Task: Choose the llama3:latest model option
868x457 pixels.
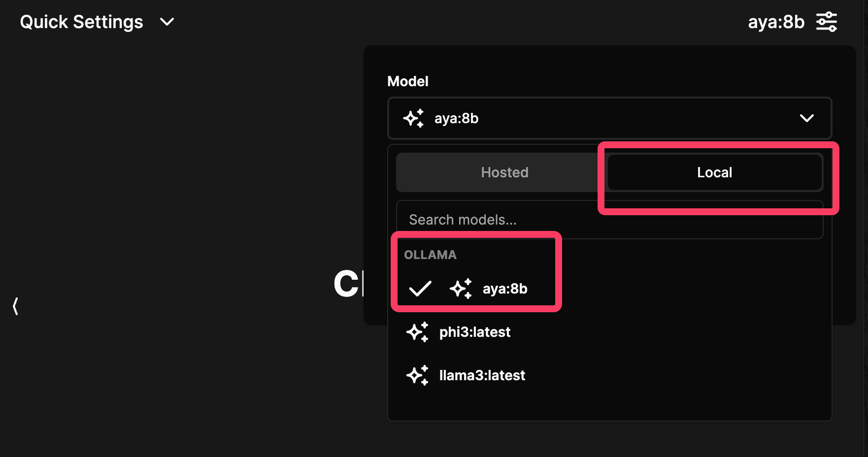Action: coord(482,376)
